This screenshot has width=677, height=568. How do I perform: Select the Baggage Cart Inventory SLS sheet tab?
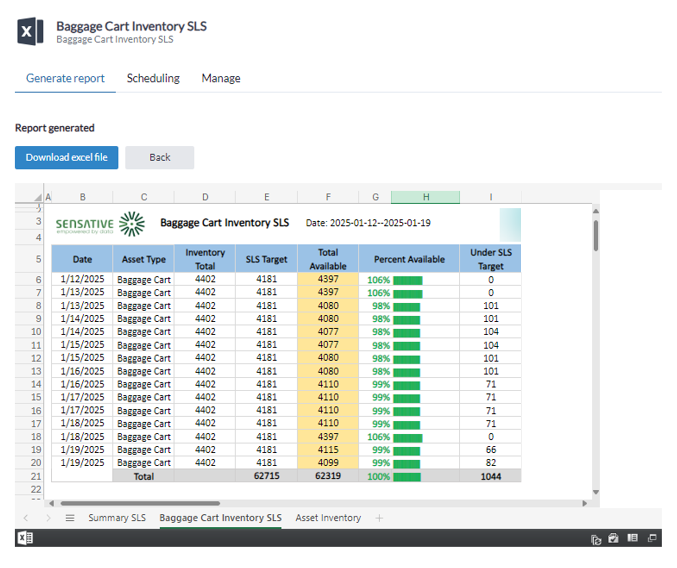(x=220, y=518)
